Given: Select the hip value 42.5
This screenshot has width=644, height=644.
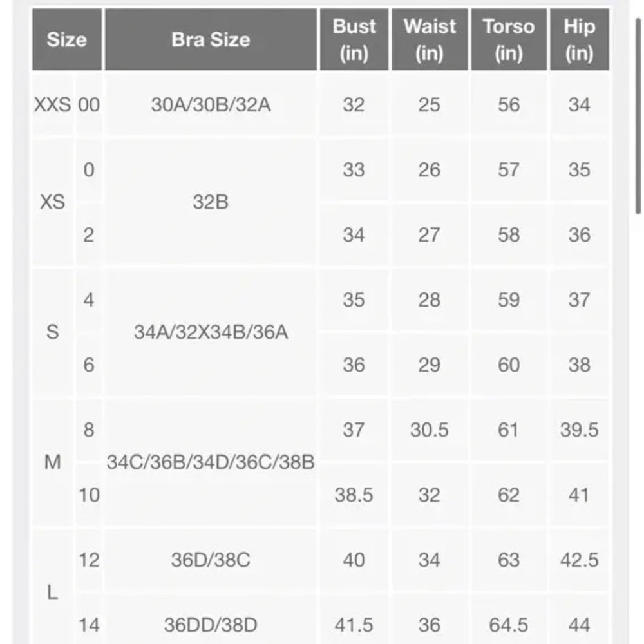Looking at the screenshot, I should click(x=579, y=560).
